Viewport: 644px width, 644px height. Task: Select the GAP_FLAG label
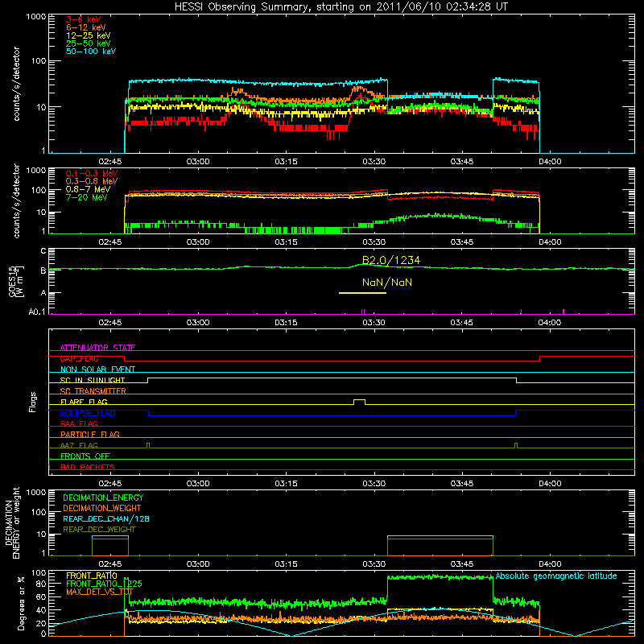pyautogui.click(x=79, y=358)
